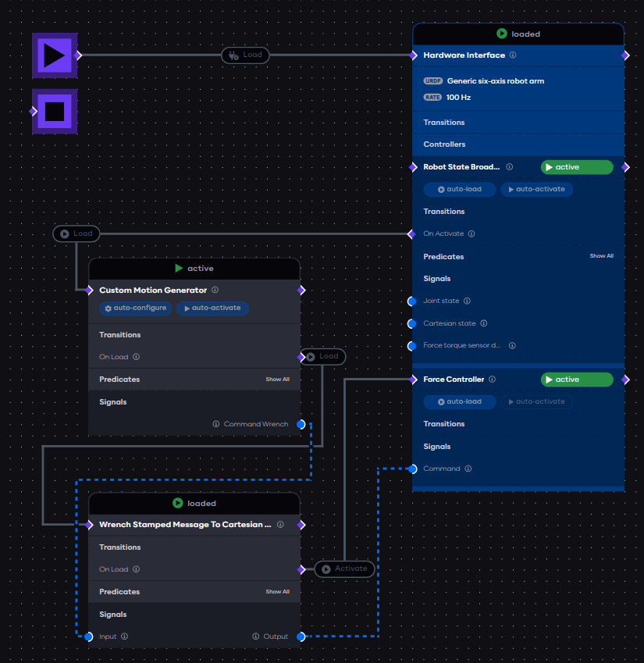The height and width of the screenshot is (663, 644).
Task: Click the On Activate info icon
Action: tap(471, 233)
